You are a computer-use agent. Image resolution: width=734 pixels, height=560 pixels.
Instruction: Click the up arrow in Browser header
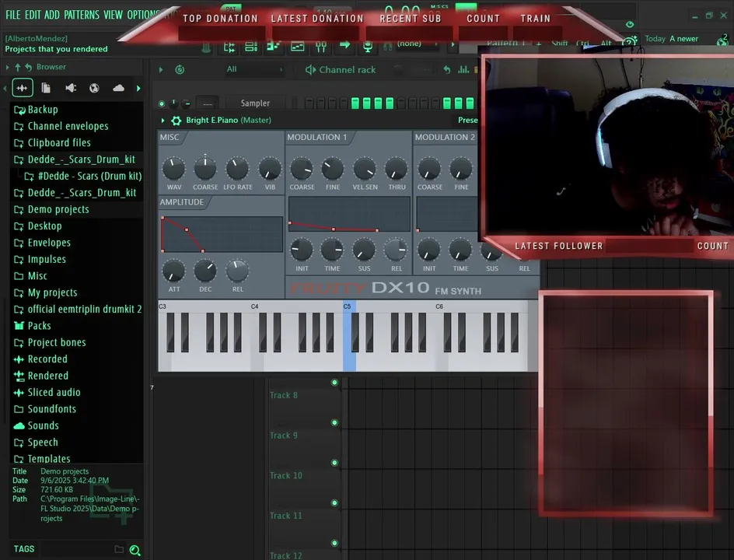[18, 67]
